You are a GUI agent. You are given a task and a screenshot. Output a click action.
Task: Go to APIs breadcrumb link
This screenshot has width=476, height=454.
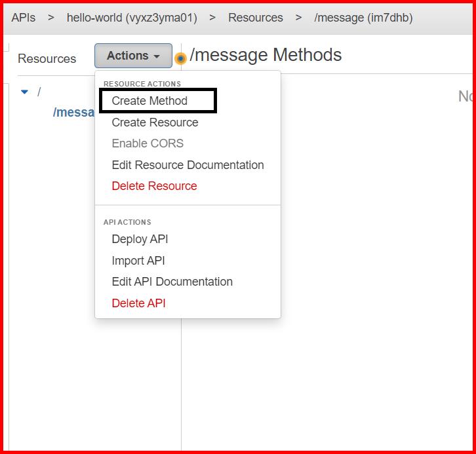(x=24, y=18)
